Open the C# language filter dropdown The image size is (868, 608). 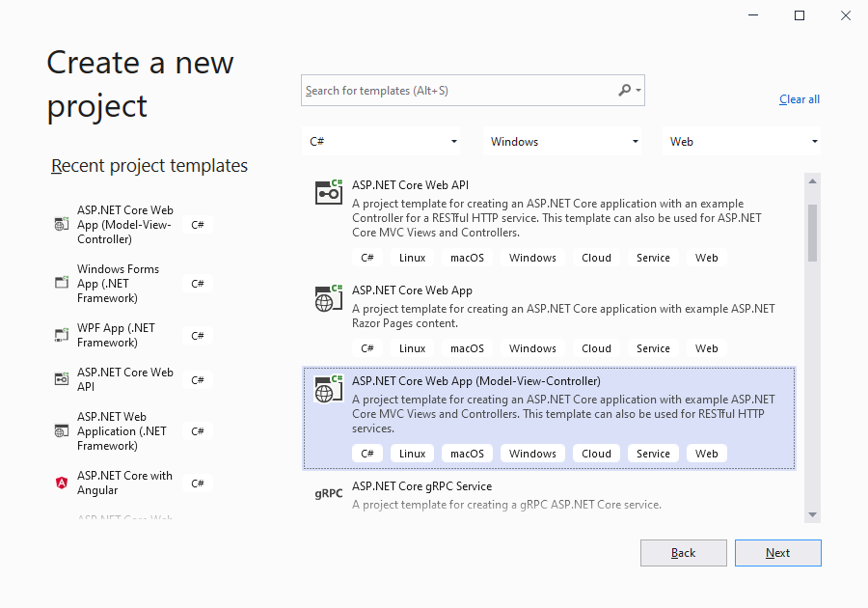point(382,142)
